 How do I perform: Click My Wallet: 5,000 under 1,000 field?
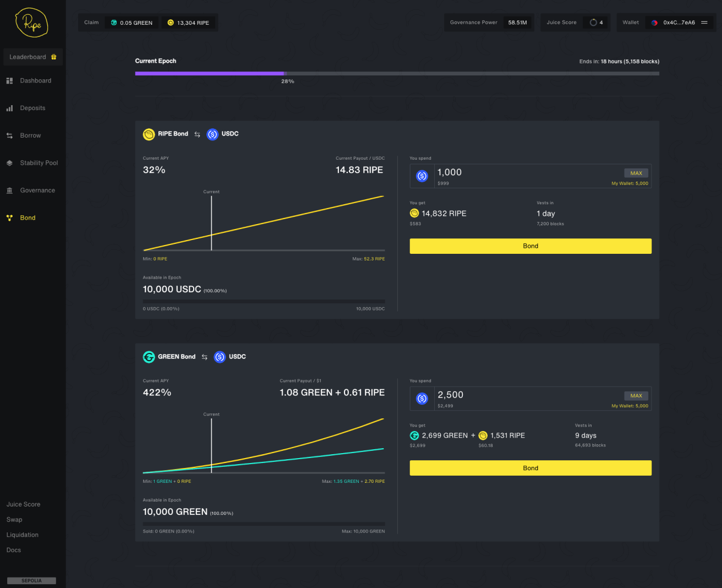(x=630, y=183)
